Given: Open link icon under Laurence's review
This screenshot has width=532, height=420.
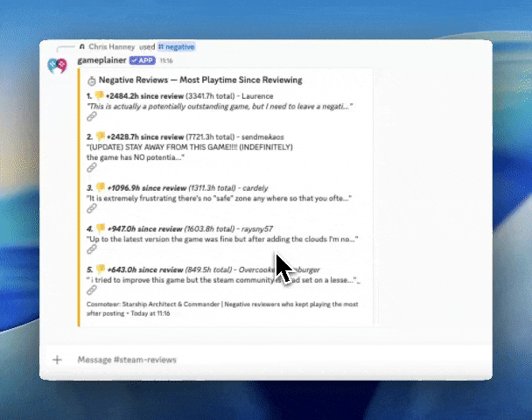Looking at the screenshot, I should coord(92,116).
